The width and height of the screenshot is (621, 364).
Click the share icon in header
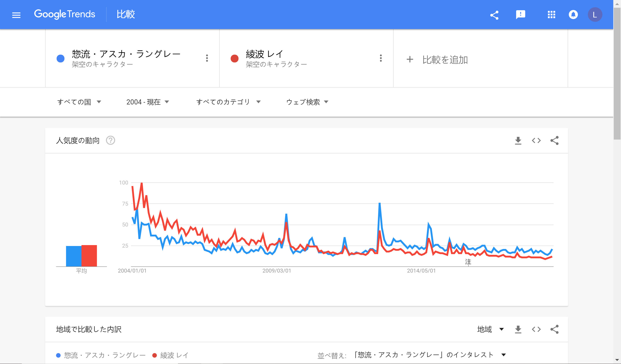tap(494, 15)
